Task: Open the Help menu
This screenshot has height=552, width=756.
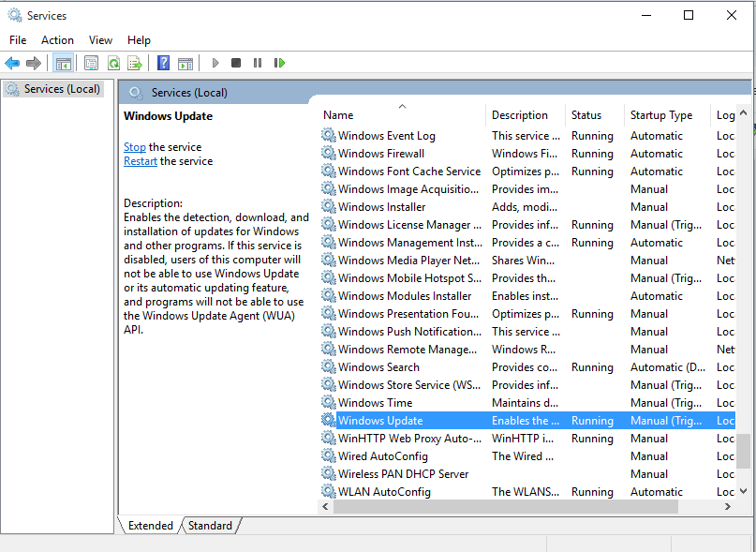Action: click(139, 40)
